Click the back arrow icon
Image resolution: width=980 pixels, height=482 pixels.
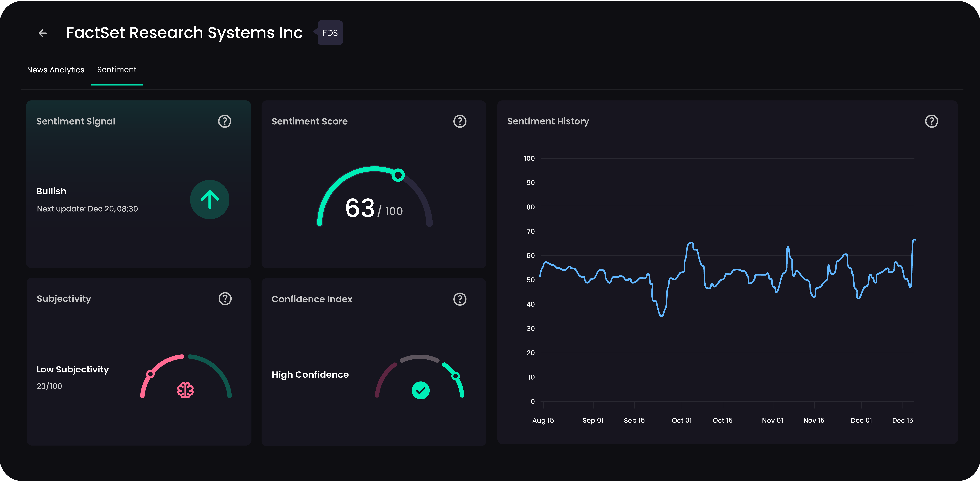43,33
